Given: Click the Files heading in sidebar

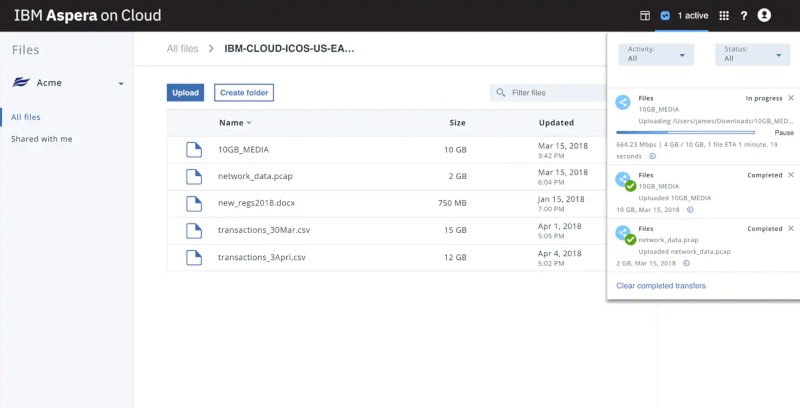Looking at the screenshot, I should coord(26,50).
